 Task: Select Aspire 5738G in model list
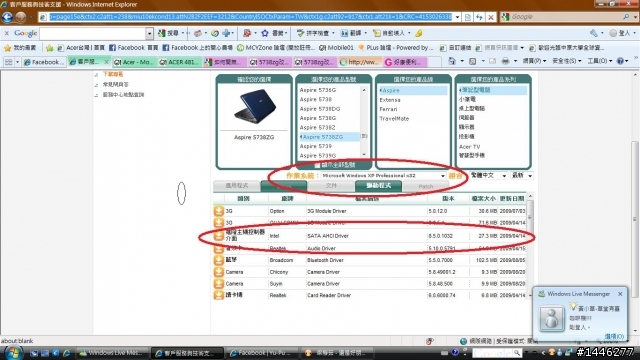[318, 118]
